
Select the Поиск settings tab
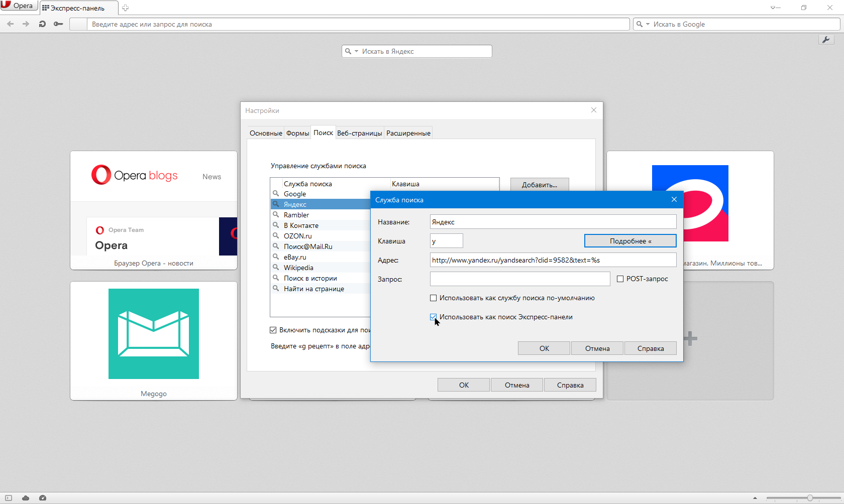(323, 133)
